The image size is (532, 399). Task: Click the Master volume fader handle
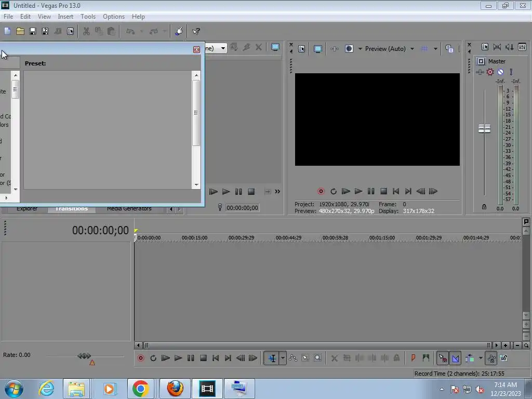(484, 129)
